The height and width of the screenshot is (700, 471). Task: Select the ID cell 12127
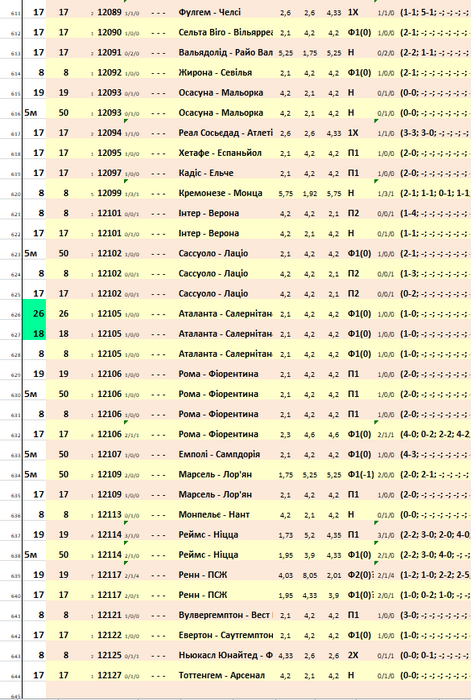coord(109,675)
